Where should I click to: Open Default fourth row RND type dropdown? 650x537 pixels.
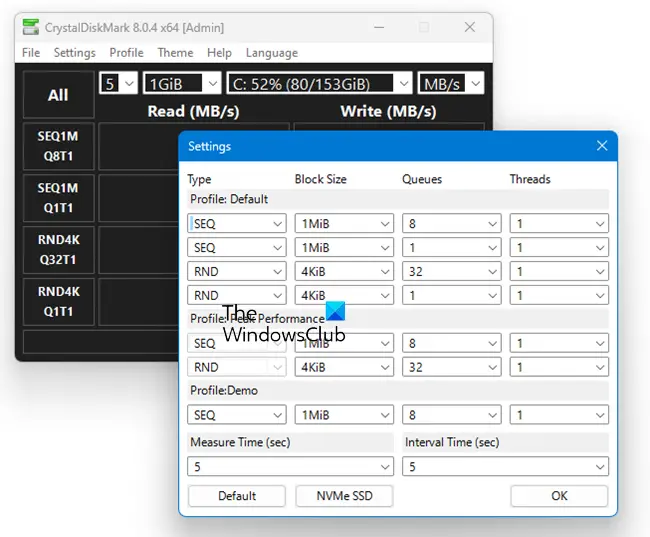coord(237,295)
